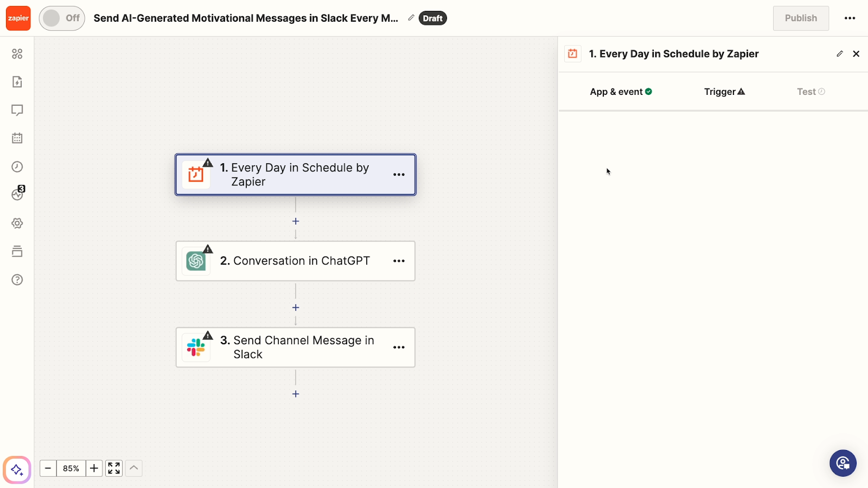Add a step between ChatGPT and Slack
868x488 pixels.
(x=296, y=307)
